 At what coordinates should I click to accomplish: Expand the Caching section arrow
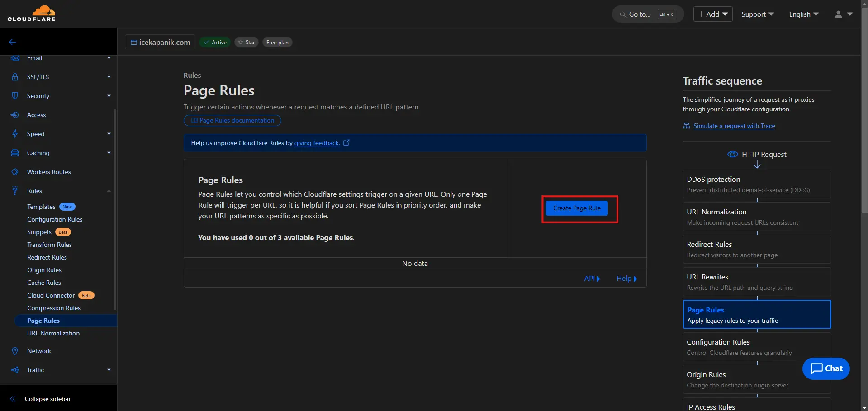109,153
